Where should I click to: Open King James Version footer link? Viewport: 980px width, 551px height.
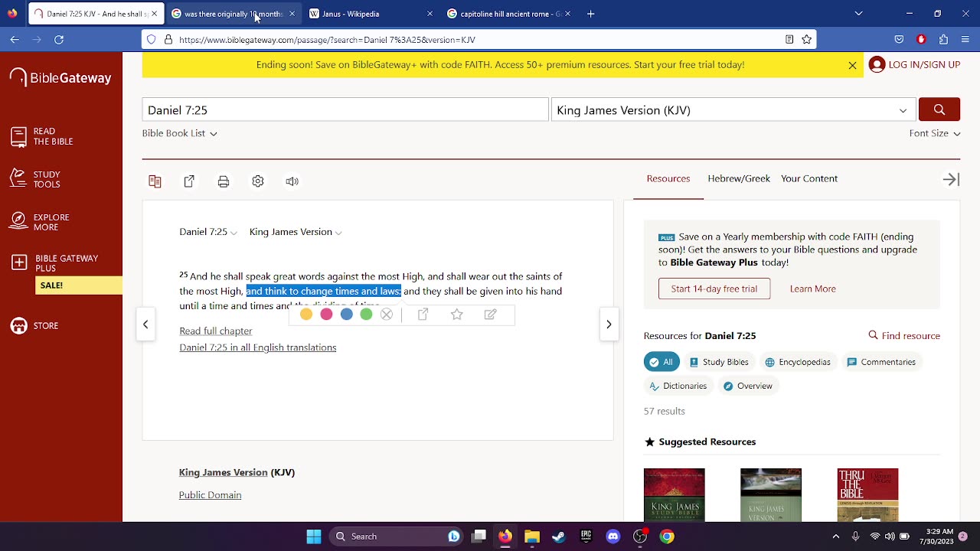pos(223,472)
